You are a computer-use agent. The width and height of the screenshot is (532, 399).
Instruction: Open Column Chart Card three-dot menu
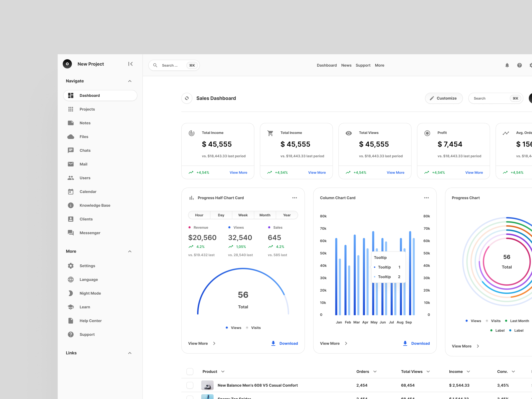[426, 198]
